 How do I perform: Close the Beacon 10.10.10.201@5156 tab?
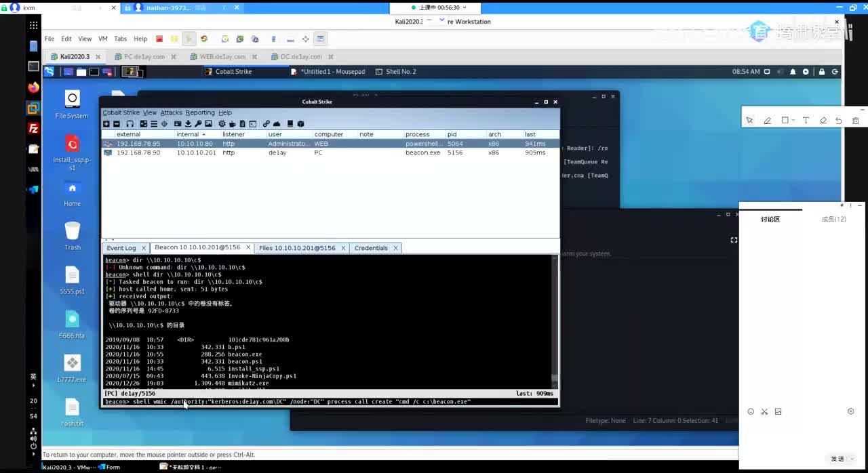click(248, 248)
